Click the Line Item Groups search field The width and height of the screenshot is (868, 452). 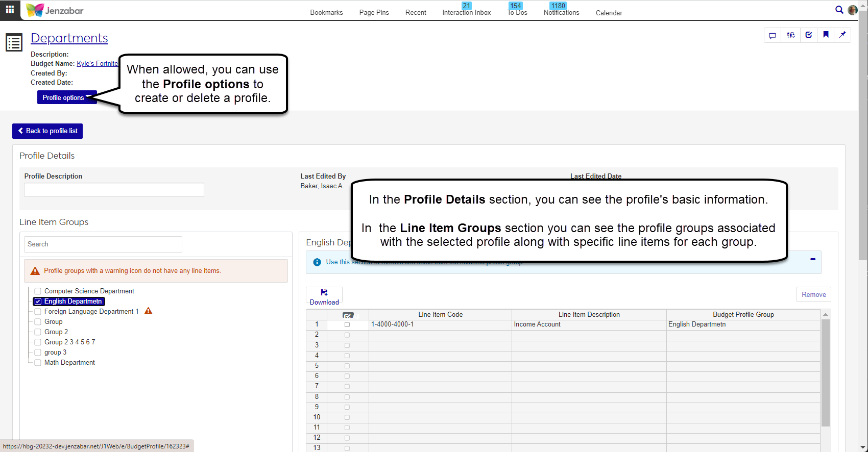point(103,244)
